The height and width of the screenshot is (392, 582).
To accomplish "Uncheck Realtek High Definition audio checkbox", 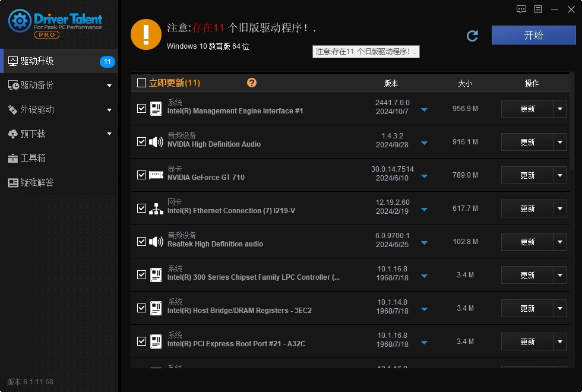I will click(x=141, y=241).
